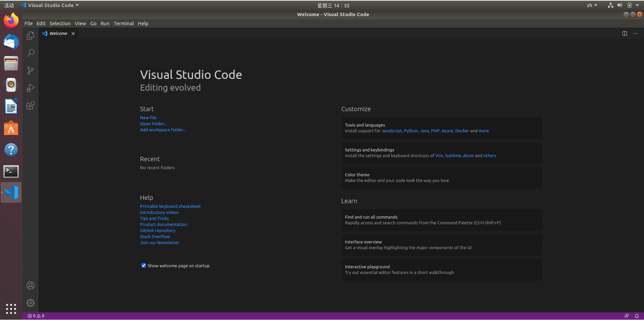Image resolution: width=644 pixels, height=320 pixels.
Task: Open LibreOffice Writer from the dock
Action: click(11, 107)
